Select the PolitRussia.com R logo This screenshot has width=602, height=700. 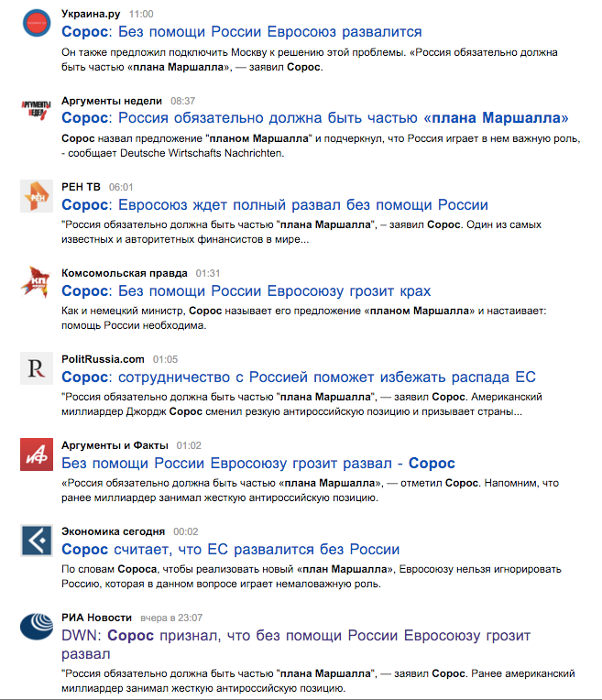tap(37, 368)
